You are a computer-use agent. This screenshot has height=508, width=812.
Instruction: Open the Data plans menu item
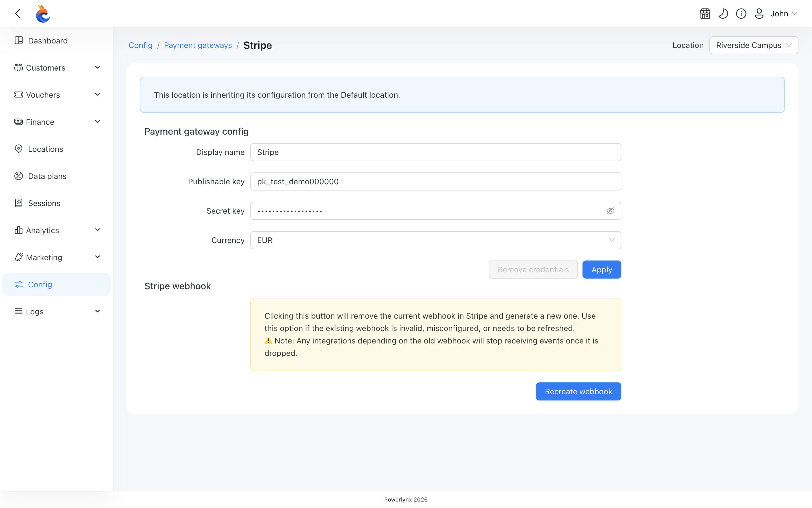[56, 176]
